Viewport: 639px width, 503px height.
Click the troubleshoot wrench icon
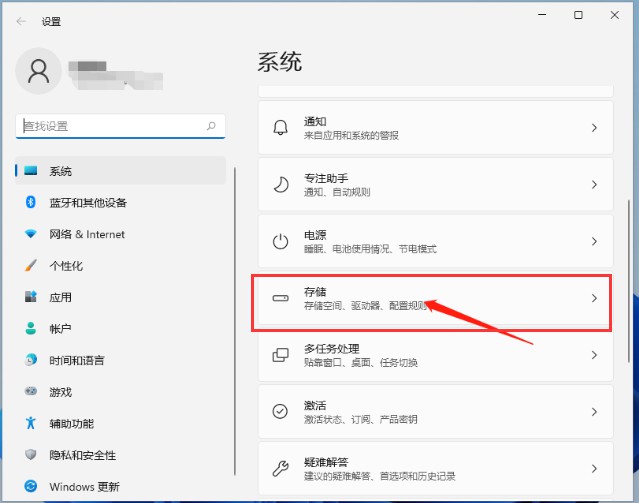(281, 468)
